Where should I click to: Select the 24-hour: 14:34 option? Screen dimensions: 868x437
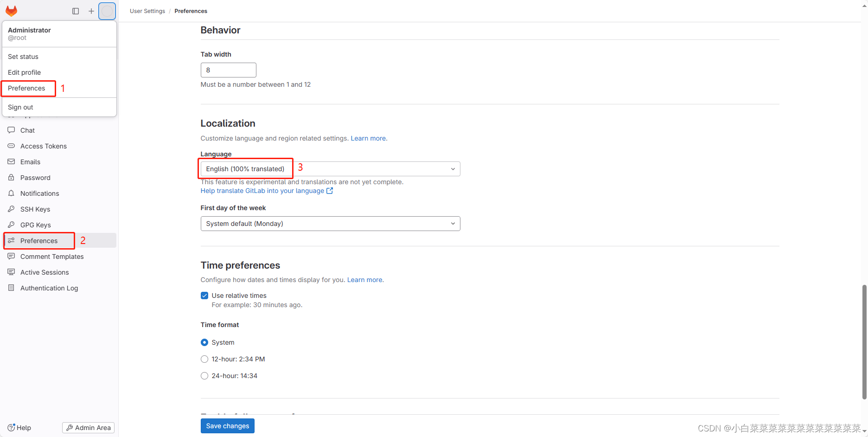click(204, 376)
